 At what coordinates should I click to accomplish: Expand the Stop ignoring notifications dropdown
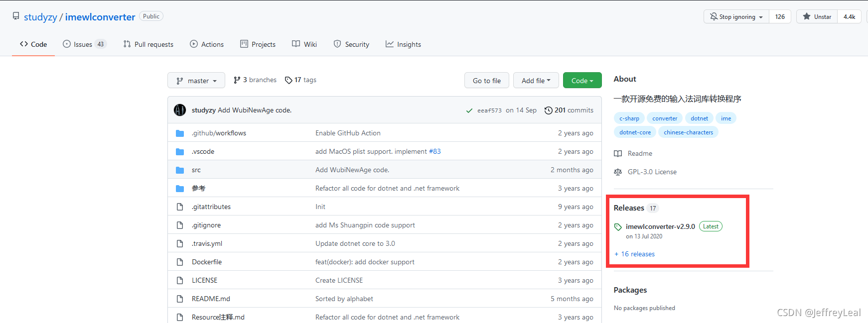[736, 17]
